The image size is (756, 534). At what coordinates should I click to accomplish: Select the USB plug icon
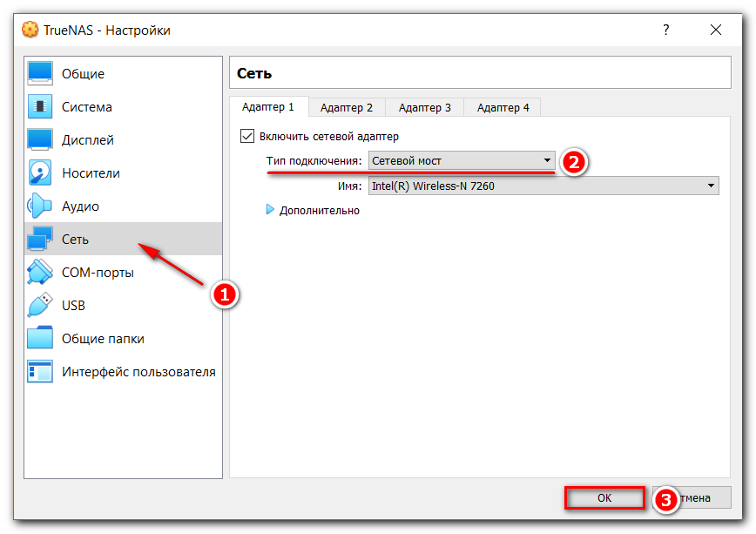41,306
